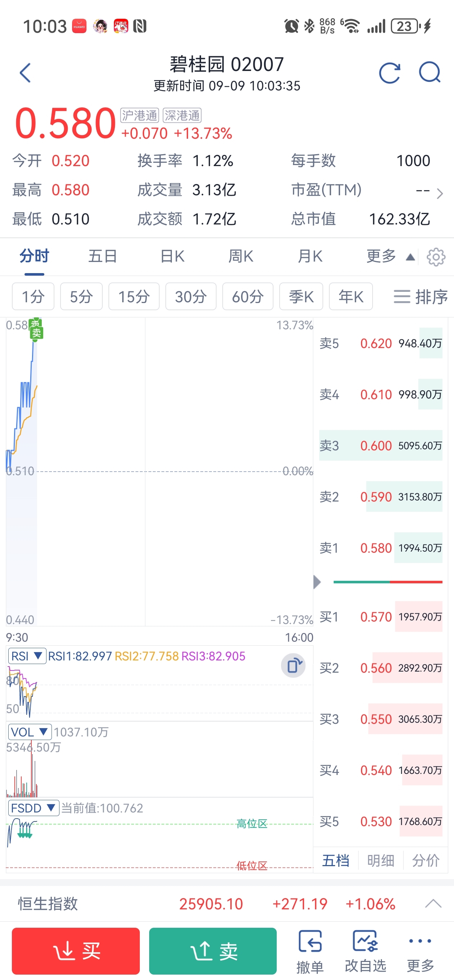Tap the green 卖 sell button
The height and width of the screenshot is (980, 454).
pyautogui.click(x=213, y=951)
